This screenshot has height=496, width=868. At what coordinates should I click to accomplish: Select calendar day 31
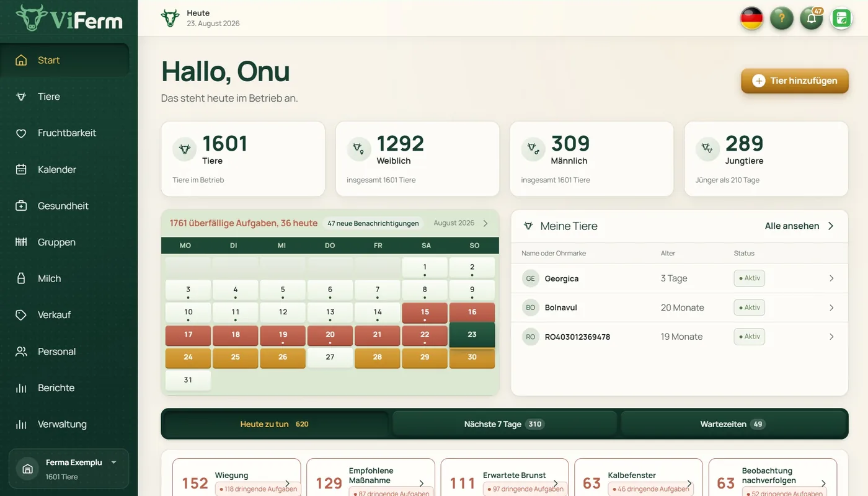coord(188,380)
